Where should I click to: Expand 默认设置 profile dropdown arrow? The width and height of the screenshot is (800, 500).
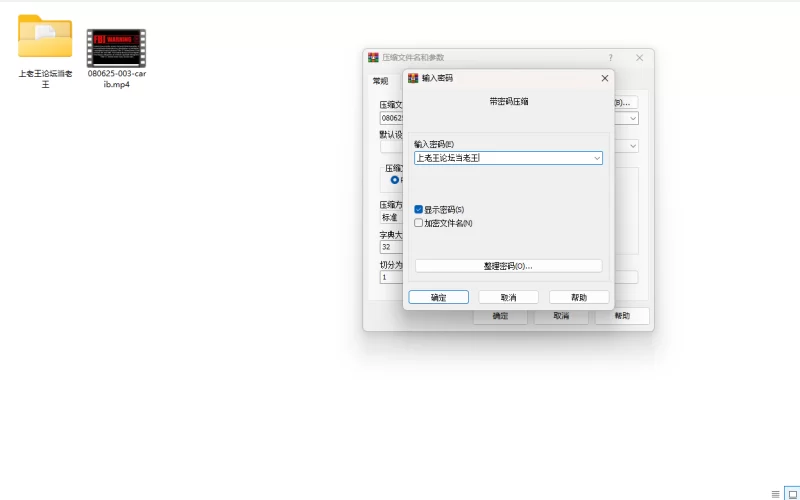tap(633, 146)
